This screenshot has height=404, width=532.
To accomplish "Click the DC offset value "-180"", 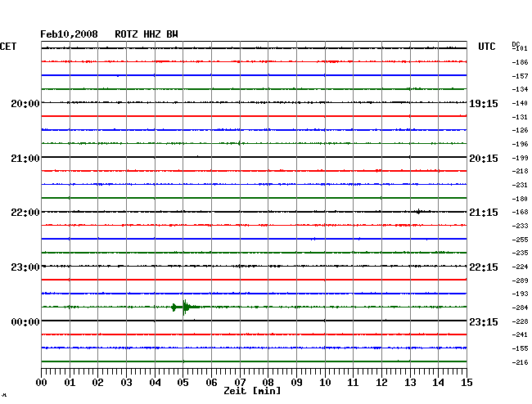I will (x=520, y=199).
